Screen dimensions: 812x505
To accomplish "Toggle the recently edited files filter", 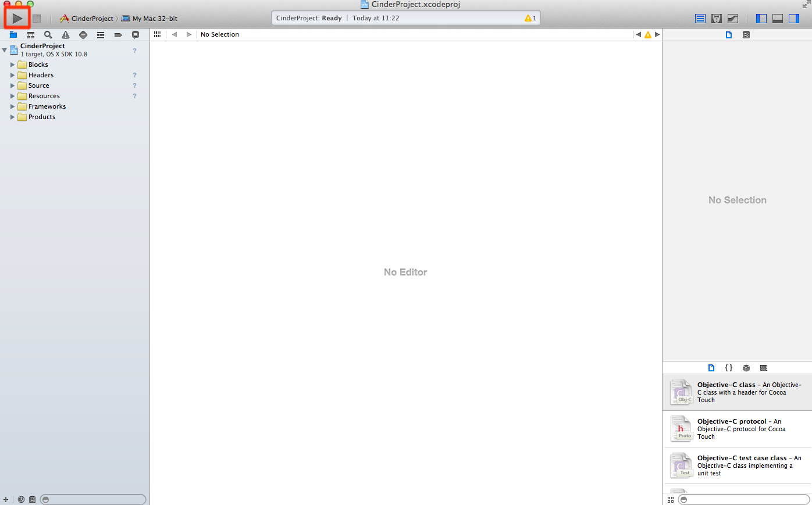I will click(21, 499).
